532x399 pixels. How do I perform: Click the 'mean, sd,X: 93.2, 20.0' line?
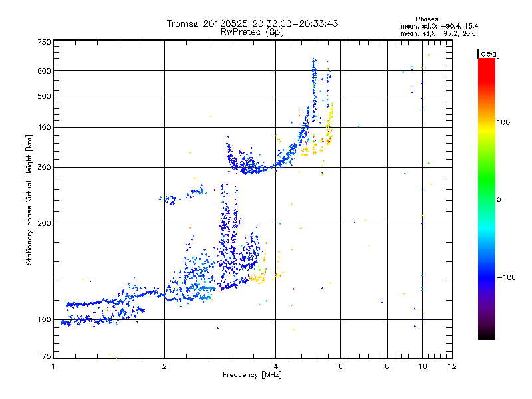tap(438, 33)
